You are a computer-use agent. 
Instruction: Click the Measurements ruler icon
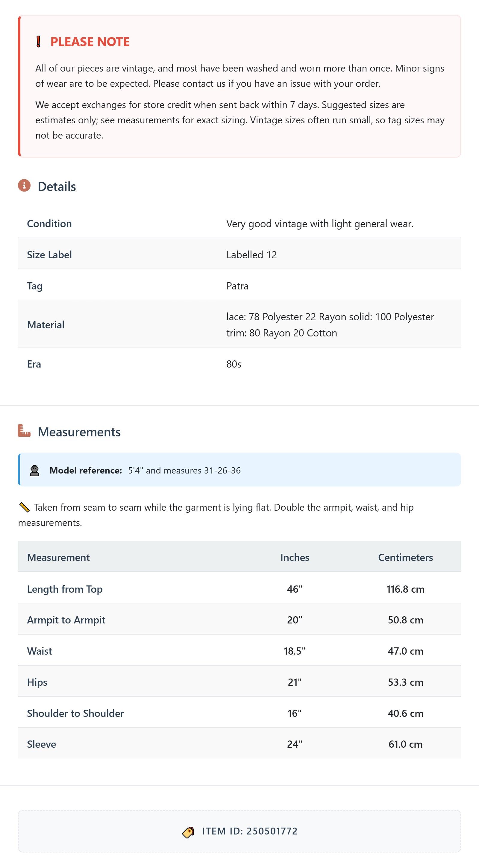coord(24,431)
